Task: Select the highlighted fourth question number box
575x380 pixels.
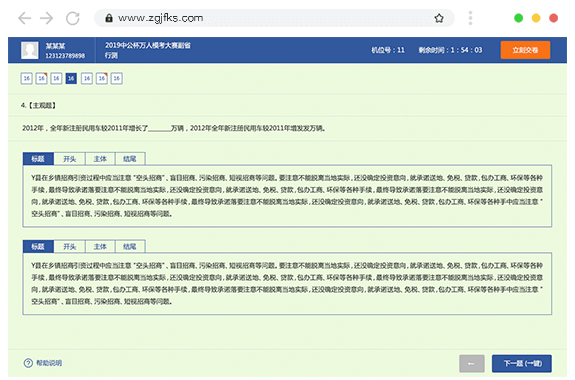Action: (71, 78)
